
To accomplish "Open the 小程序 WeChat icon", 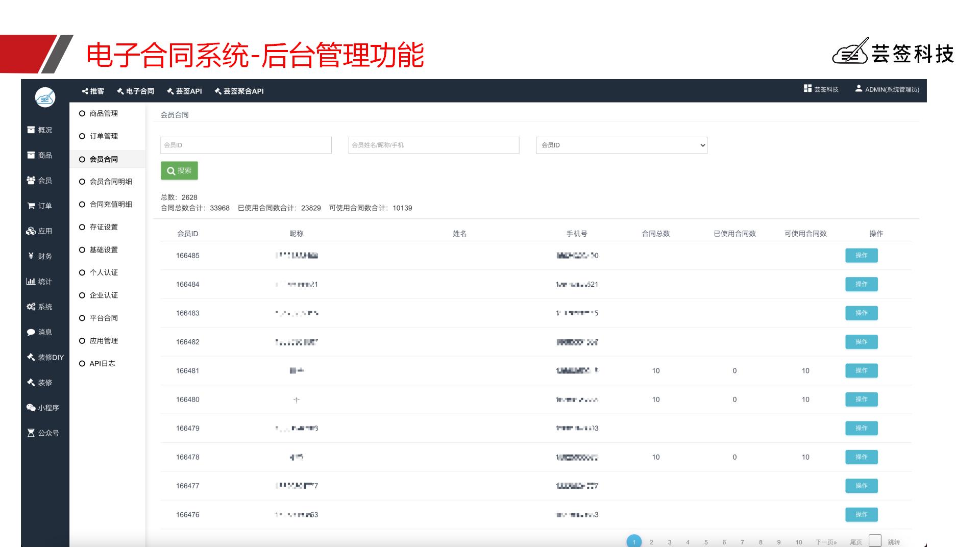I will (x=31, y=408).
